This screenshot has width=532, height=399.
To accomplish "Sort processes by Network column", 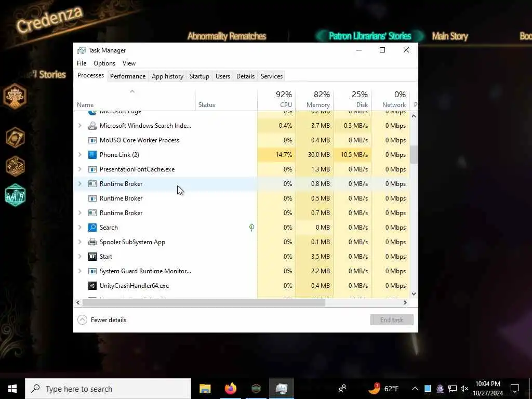I will 391,99.
